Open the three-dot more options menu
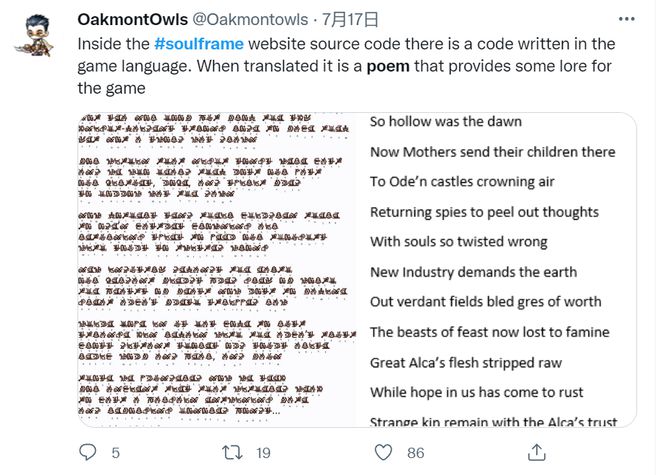Viewport: 660px width, 475px height. coord(626,19)
